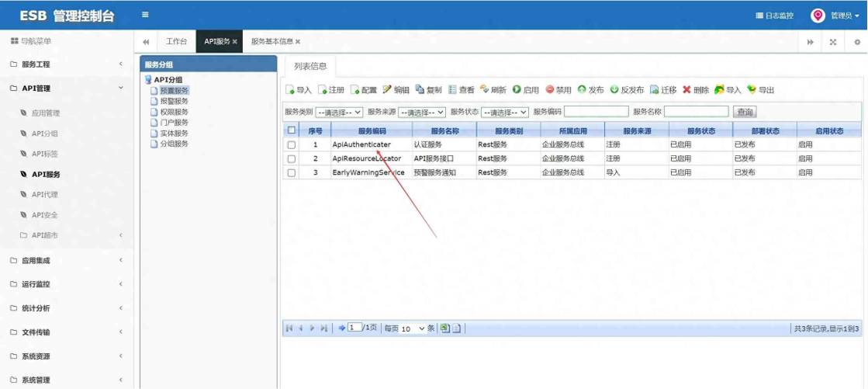The image size is (868, 389).
Task: Click the 导入 button beside 注册
Action: [x=299, y=90]
